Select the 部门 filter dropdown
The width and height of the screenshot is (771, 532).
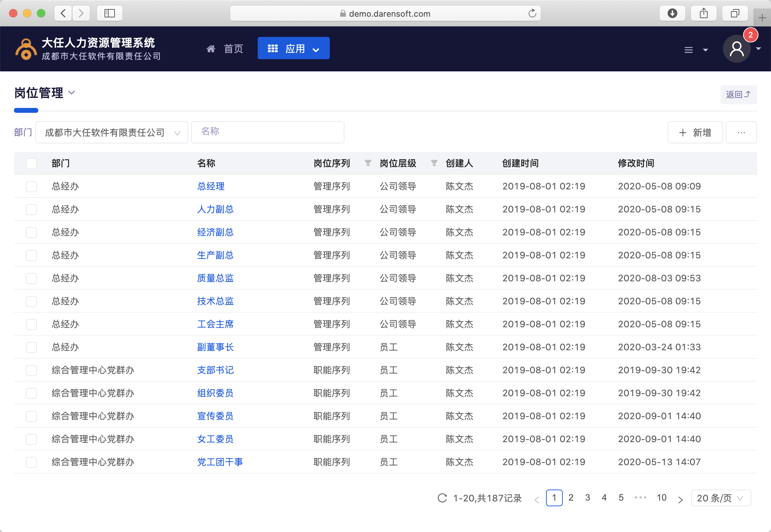pos(111,132)
